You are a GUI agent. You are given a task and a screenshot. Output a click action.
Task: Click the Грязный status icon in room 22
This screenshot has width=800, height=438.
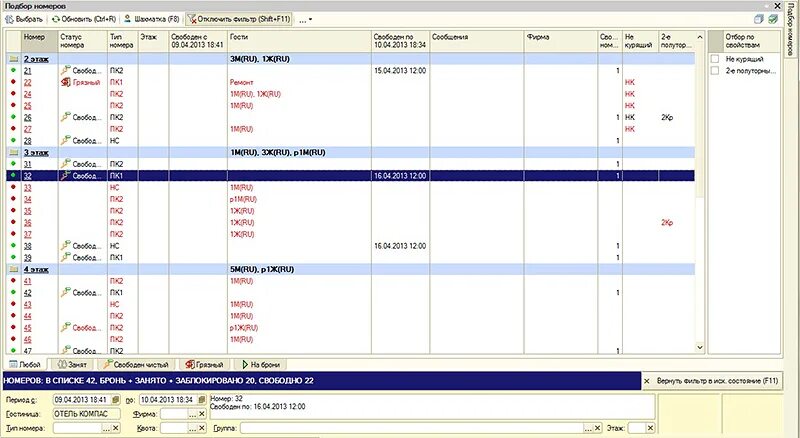[x=65, y=82]
